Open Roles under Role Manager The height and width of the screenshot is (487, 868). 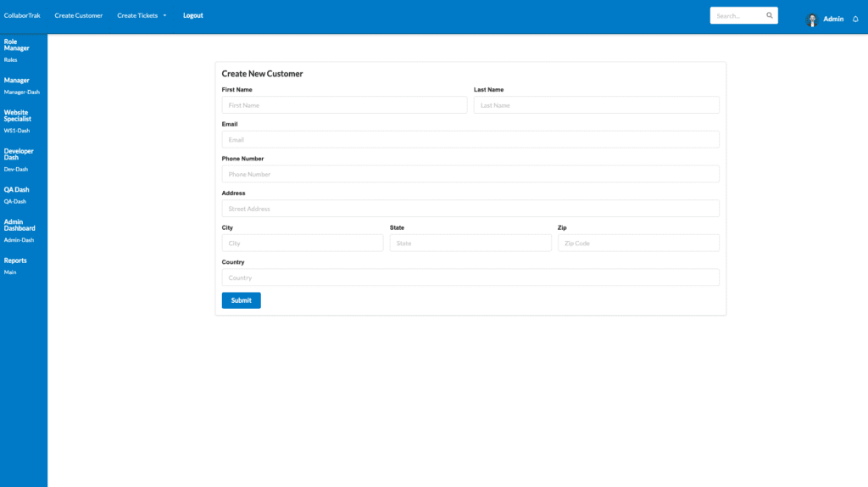point(11,60)
